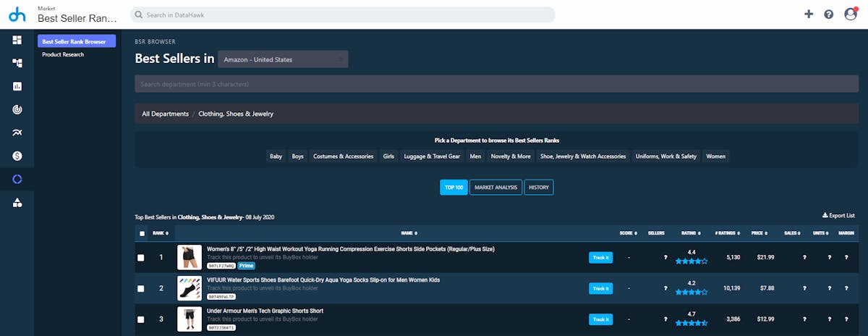Open the dollar coin icon in sidebar
868x336 pixels.
[17, 156]
